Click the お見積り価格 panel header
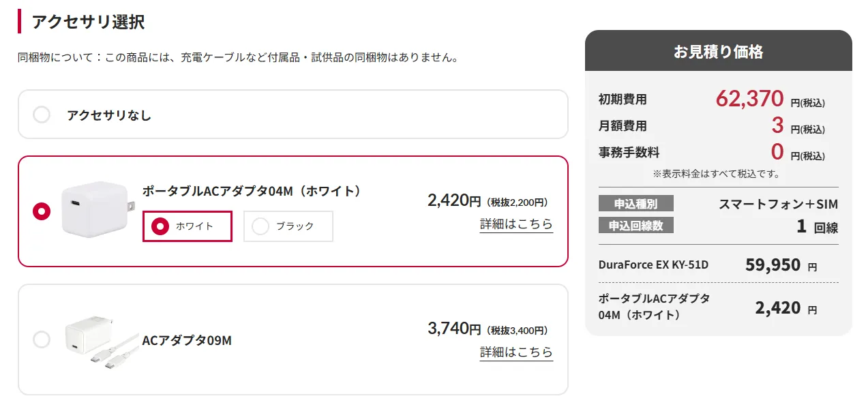 (x=718, y=52)
